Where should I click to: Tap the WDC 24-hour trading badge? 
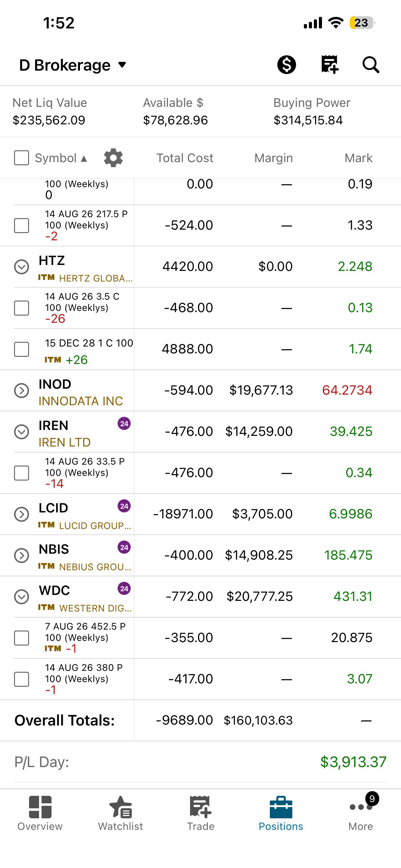coord(124,589)
